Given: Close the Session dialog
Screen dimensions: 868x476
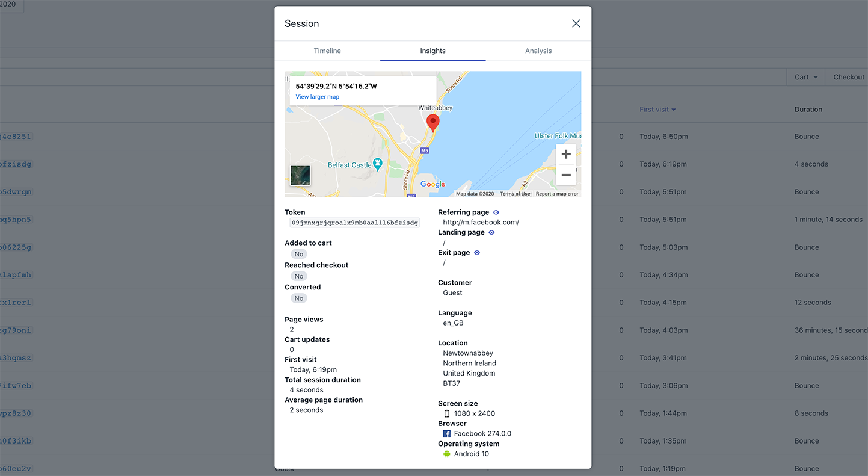Looking at the screenshot, I should (576, 23).
